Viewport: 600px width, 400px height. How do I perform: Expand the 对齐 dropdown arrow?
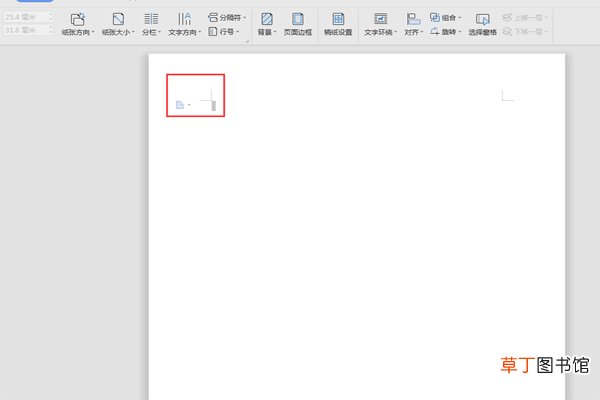click(x=422, y=32)
